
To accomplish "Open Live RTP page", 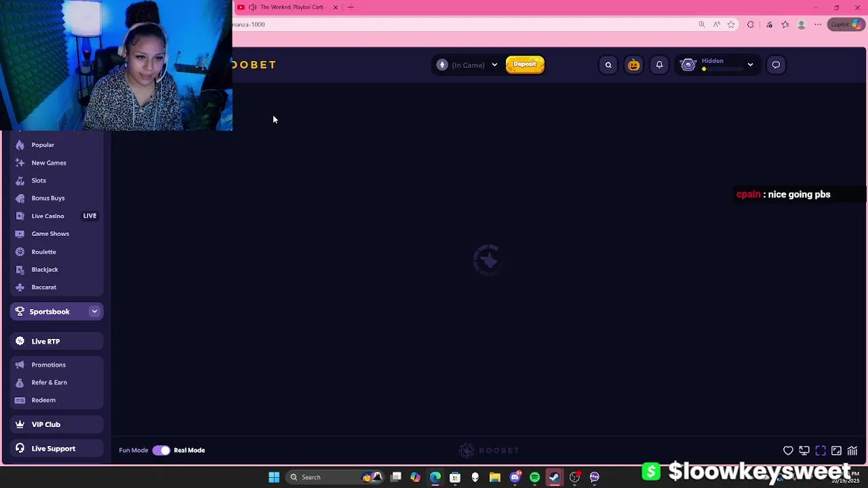I will [56, 342].
